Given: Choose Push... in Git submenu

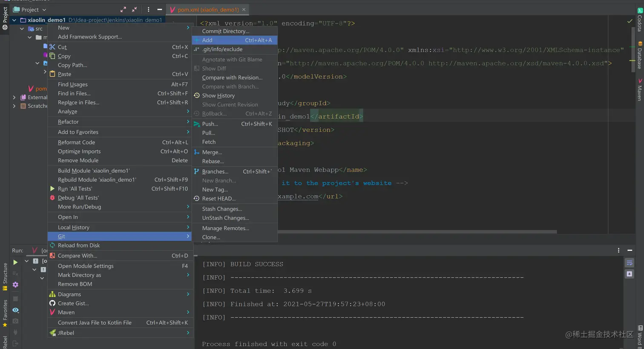Looking at the screenshot, I should point(235,124).
